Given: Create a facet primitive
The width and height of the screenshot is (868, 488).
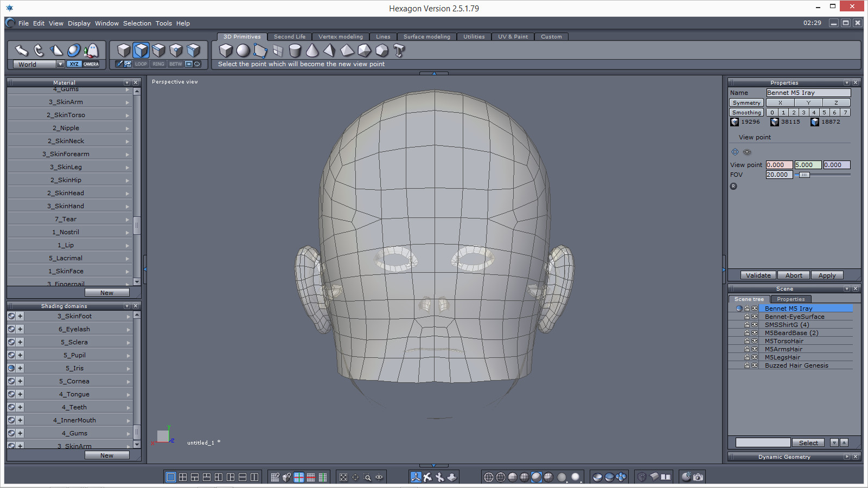Looking at the screenshot, I should click(260, 50).
